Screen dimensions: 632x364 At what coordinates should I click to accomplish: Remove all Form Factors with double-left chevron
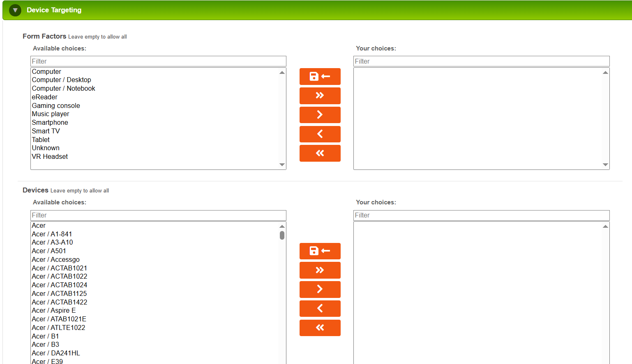tap(320, 153)
